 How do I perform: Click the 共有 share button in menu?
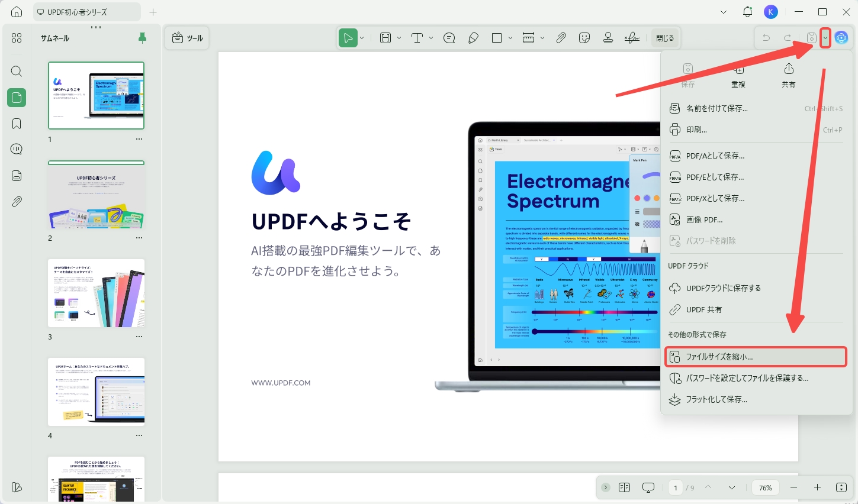(x=789, y=75)
